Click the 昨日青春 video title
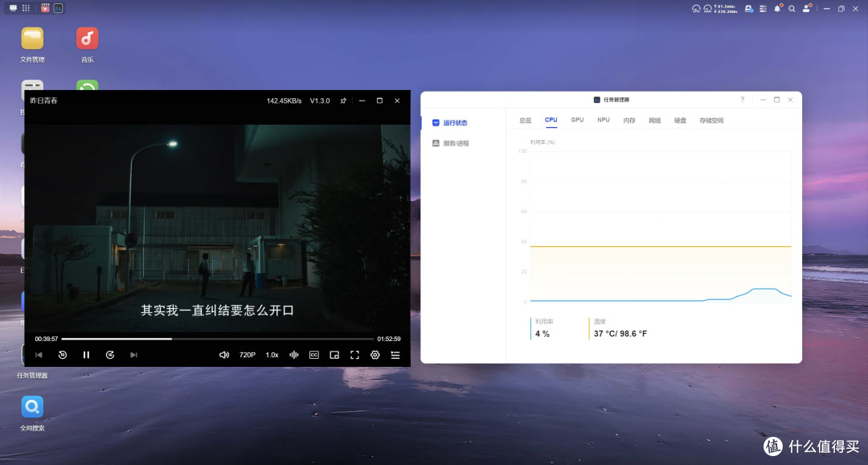The height and width of the screenshot is (465, 868). 43,101
